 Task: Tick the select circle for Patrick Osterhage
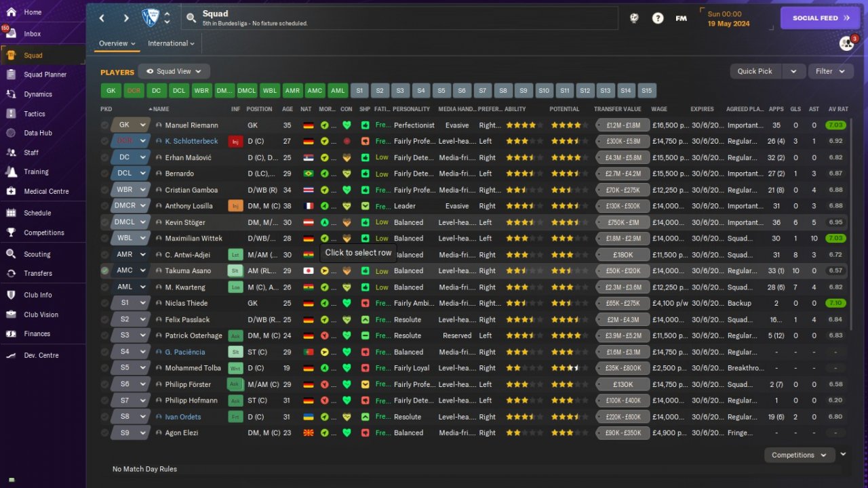click(104, 335)
